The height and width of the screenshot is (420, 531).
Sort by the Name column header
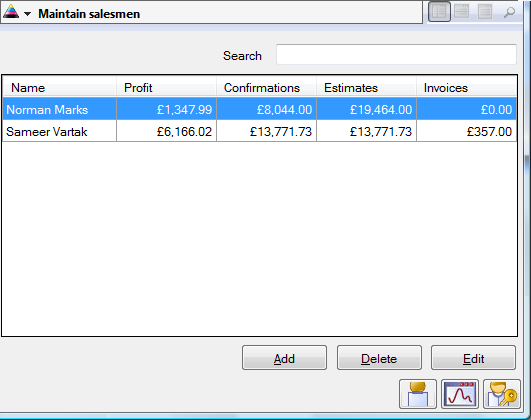point(60,87)
